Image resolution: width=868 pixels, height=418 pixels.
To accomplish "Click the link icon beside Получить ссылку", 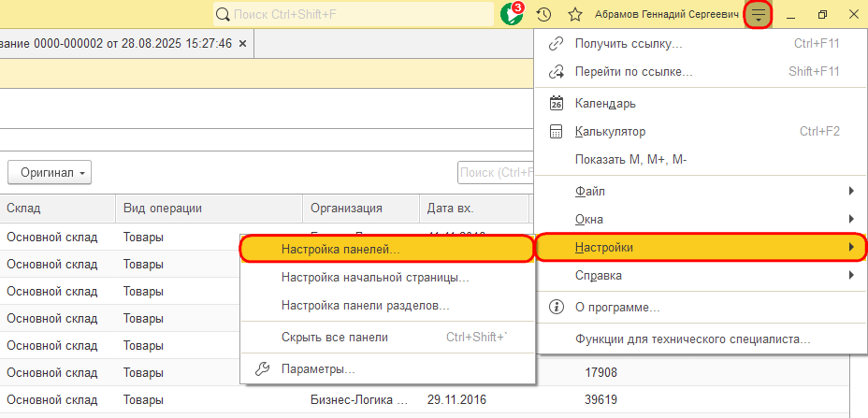I will (556, 44).
